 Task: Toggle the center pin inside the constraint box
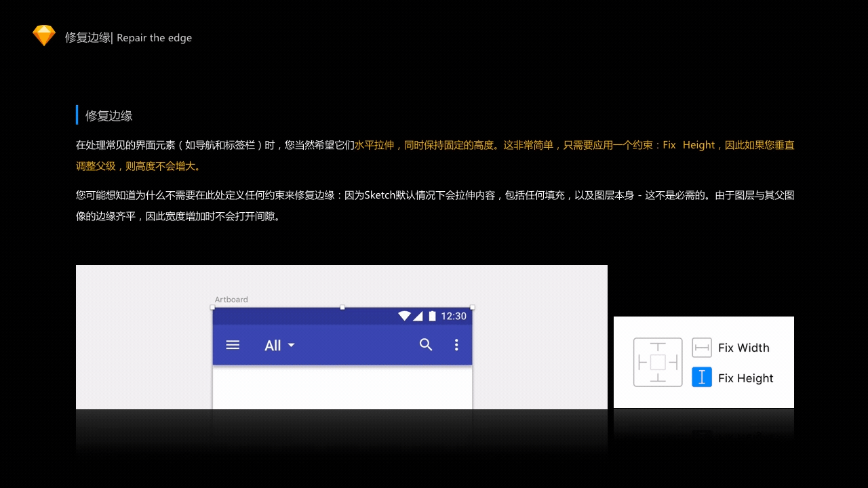tap(657, 362)
